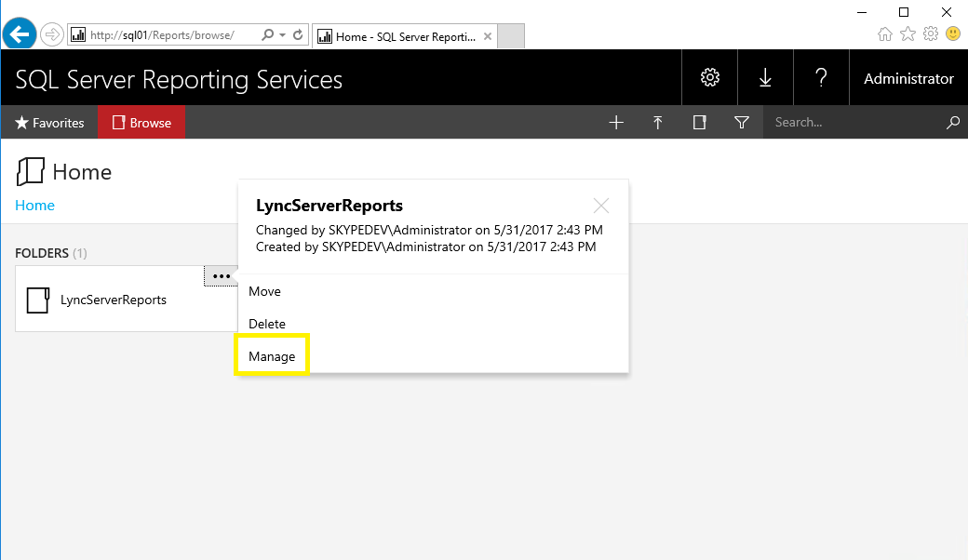
Task: Select the Home - SQL Server Reporting tab
Action: click(x=404, y=36)
